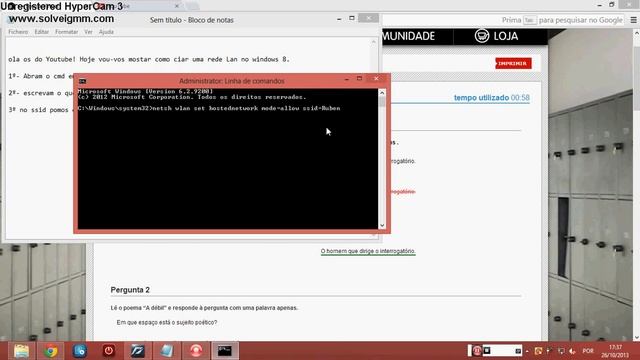Click the Notepad line starting 3º no ssid
640x360 pixels.
click(40, 110)
